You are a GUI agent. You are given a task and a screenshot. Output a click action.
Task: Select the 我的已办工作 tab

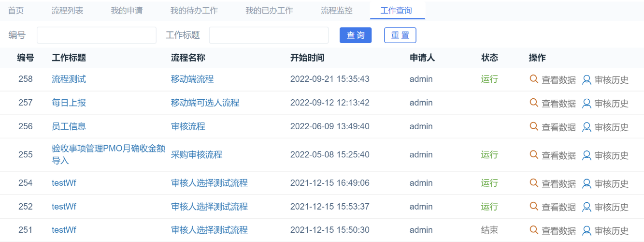click(x=269, y=10)
